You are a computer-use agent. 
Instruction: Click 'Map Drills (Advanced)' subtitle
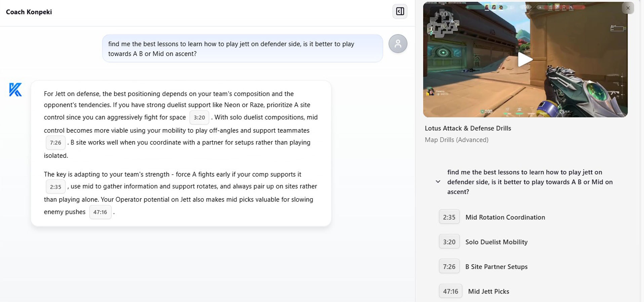coord(456,140)
